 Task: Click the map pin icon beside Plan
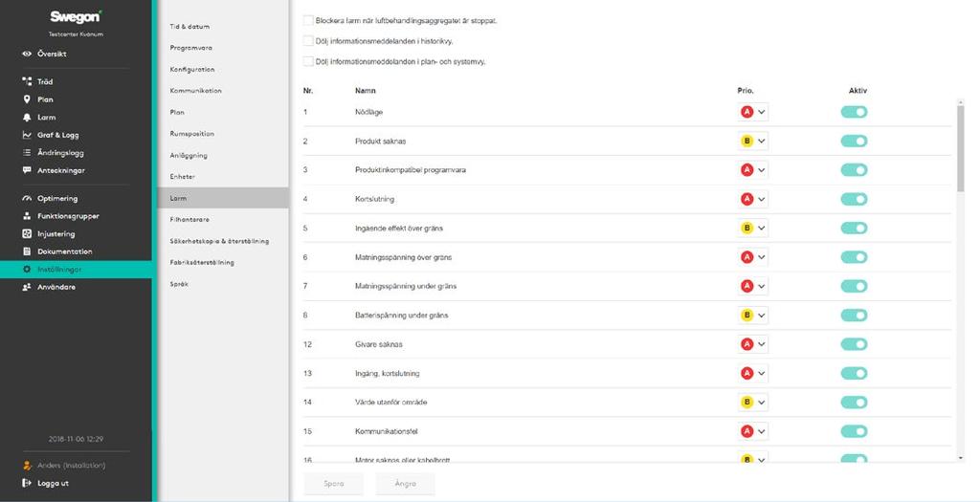(27, 99)
